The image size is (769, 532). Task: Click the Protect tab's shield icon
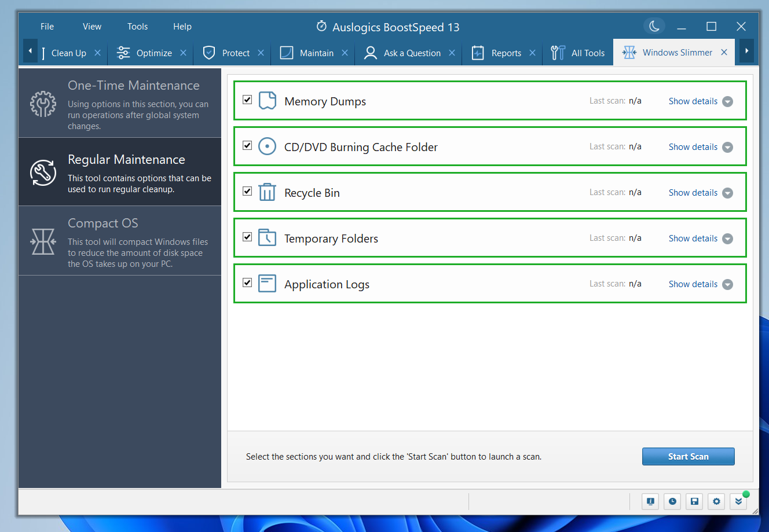click(209, 53)
